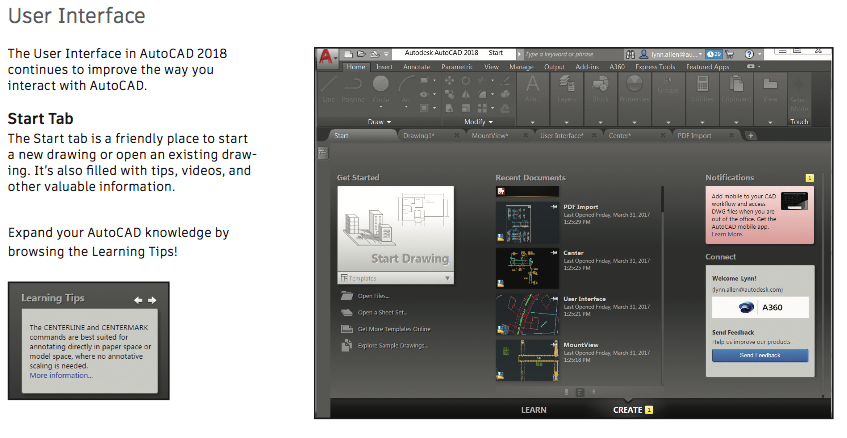Open the Manage ribbon tab
The image size is (847, 438).
click(521, 67)
